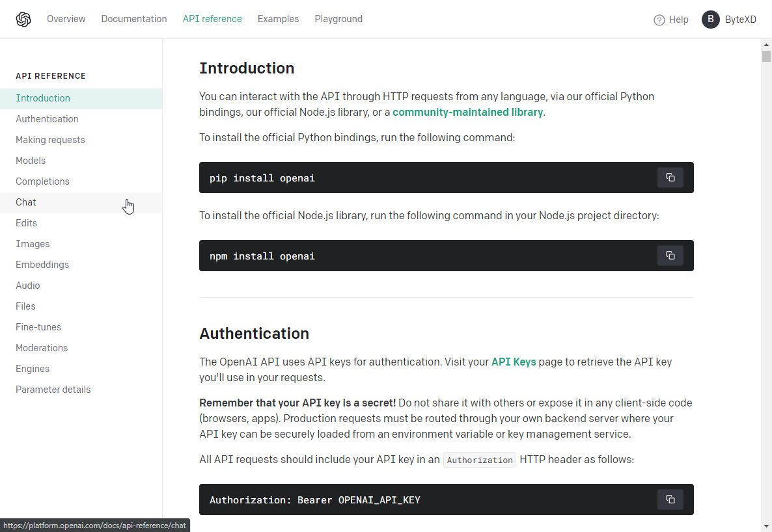
Task: Open the Authentication sidebar entry
Action: click(47, 119)
